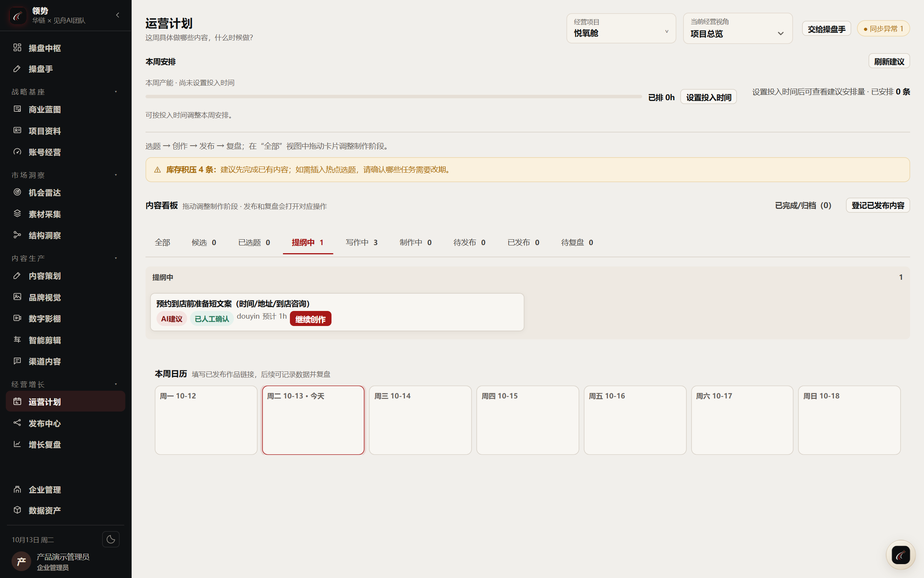Select the 周二 10-13 今天 calendar cell
The image size is (924, 578).
coord(313,420)
